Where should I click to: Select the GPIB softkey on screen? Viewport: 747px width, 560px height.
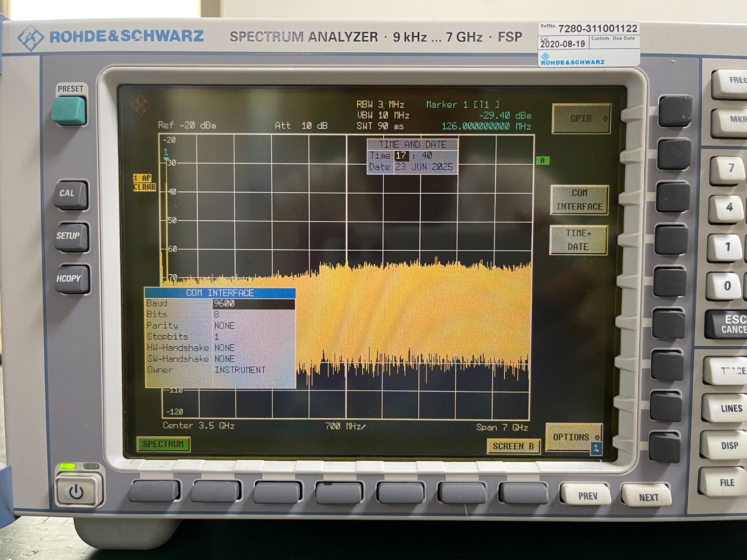click(x=582, y=119)
